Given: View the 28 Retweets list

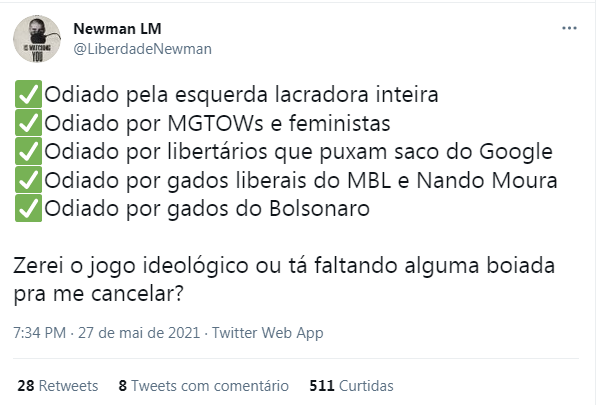Looking at the screenshot, I should (58, 386).
